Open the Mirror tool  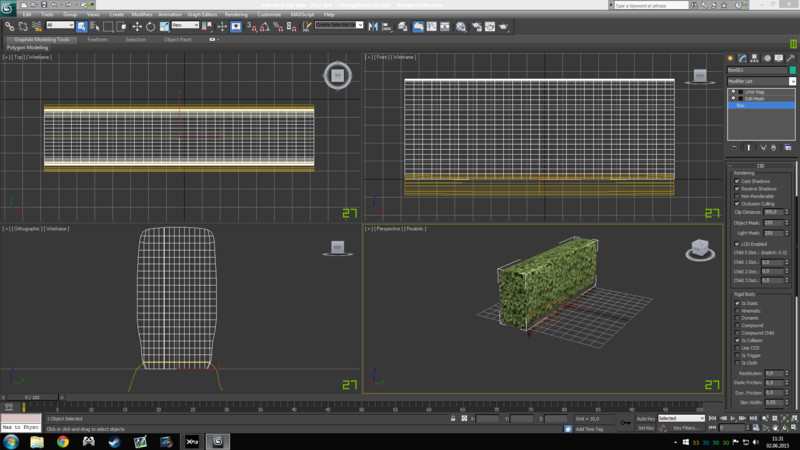pos(372,25)
